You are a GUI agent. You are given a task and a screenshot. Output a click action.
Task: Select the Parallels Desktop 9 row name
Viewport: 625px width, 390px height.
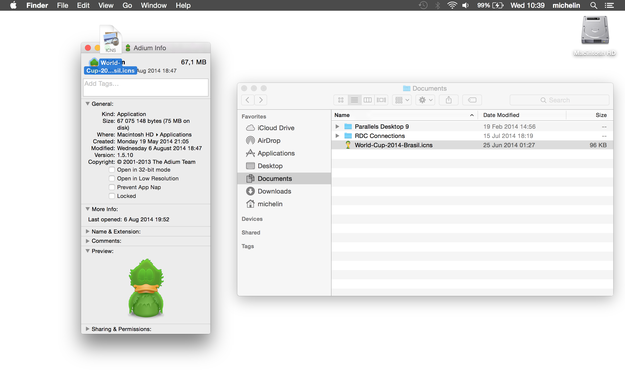(x=381, y=126)
